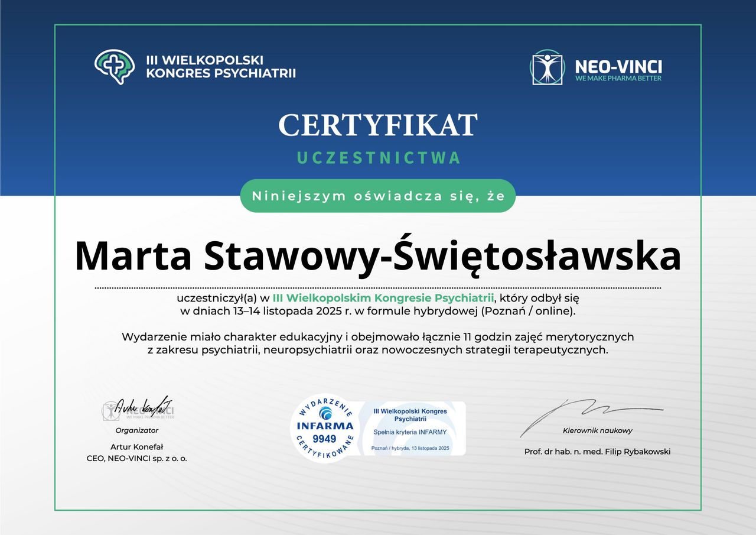Click the NEO-VINCI Vitruvian man icon

[547, 67]
